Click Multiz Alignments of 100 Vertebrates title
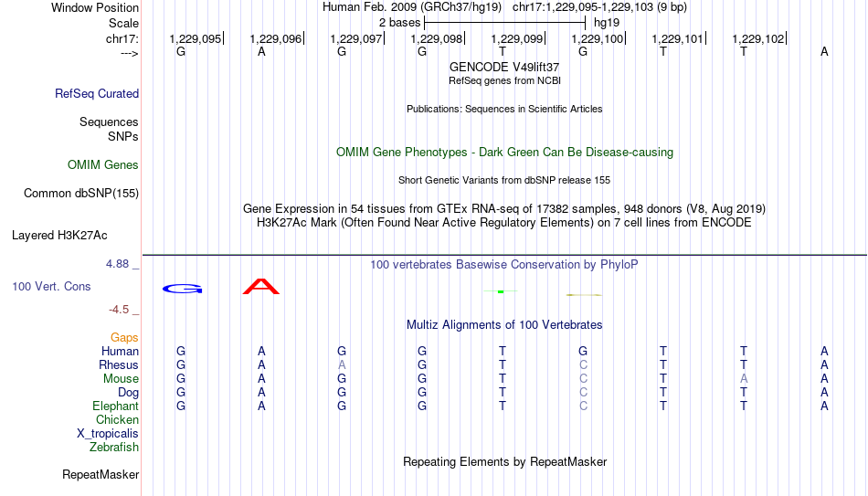Image resolution: width=868 pixels, height=496 pixels. coord(504,325)
